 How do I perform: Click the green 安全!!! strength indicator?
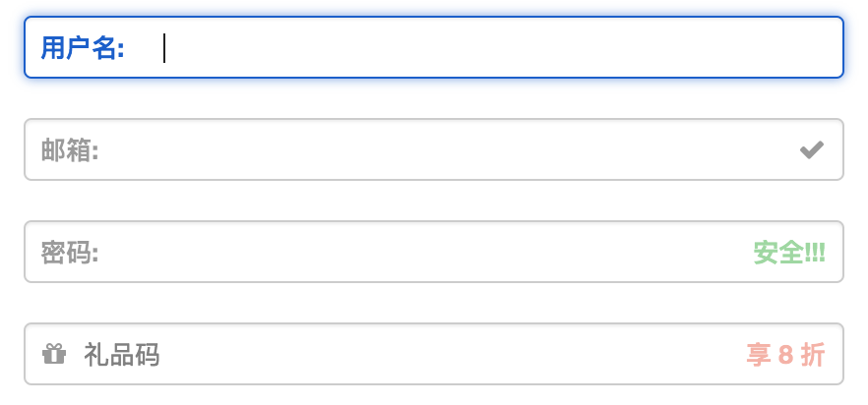click(x=789, y=253)
